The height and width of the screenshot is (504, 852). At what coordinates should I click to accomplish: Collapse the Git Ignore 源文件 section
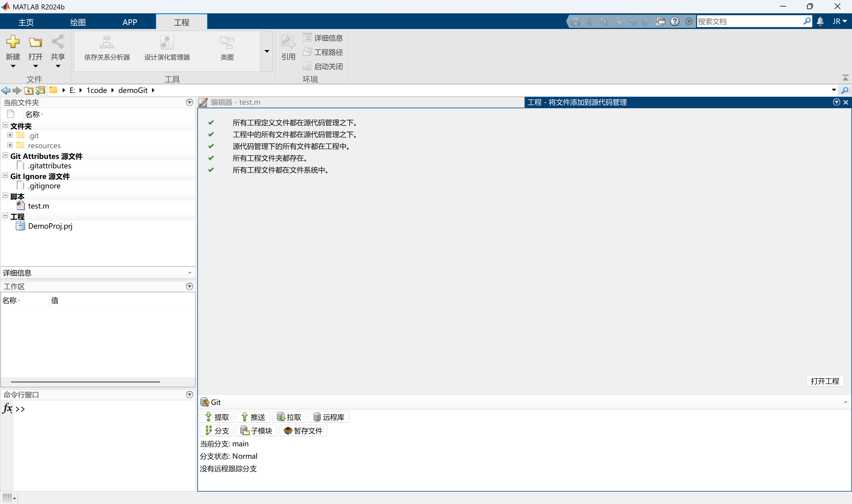(x=5, y=175)
